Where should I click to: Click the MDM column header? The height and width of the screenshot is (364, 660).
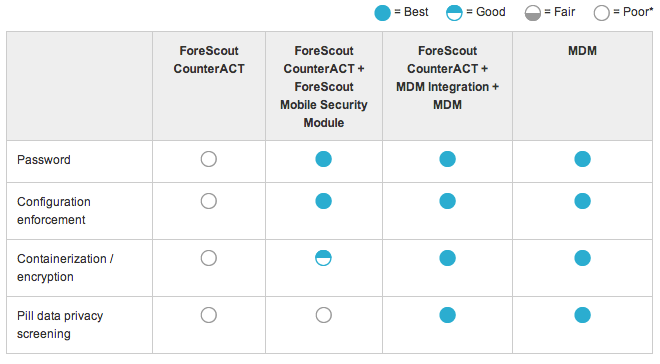pyautogui.click(x=583, y=51)
